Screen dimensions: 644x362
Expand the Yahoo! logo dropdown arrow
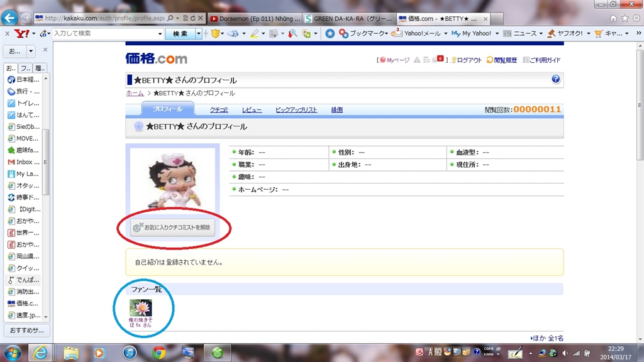point(34,34)
